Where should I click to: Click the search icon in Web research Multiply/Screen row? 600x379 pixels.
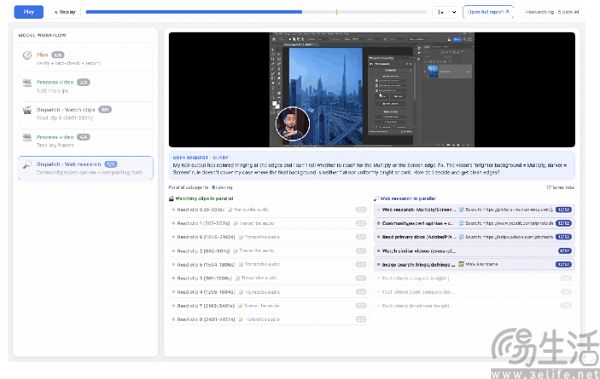[461, 210]
